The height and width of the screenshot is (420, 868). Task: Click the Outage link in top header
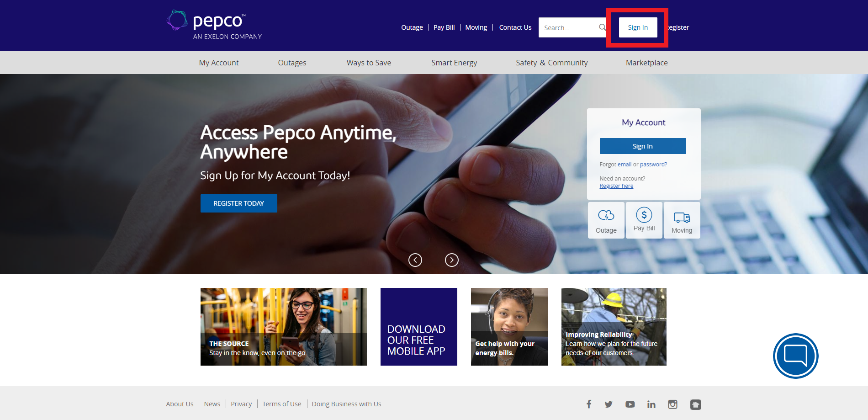[412, 27]
